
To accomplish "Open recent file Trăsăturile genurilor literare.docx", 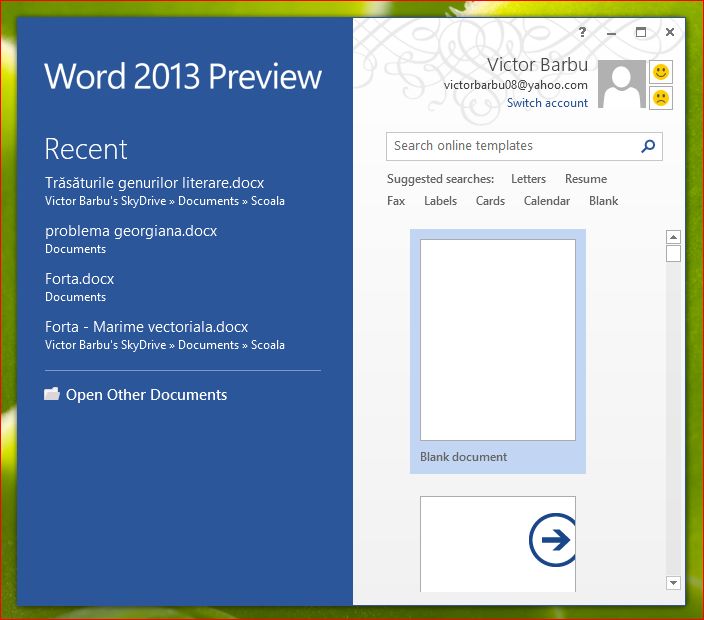I will pos(164,191).
